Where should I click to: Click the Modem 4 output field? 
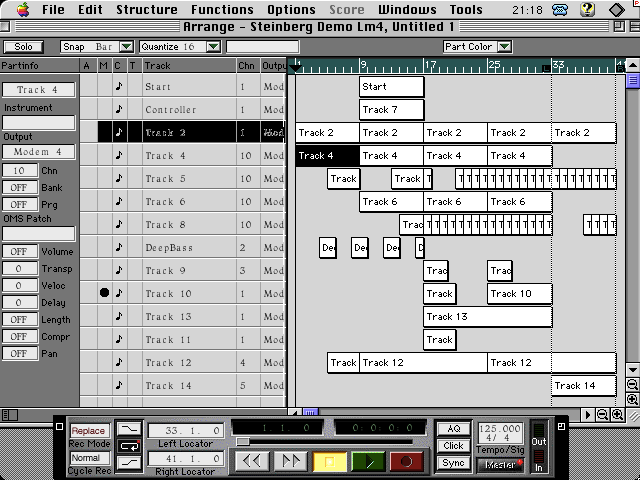39,151
